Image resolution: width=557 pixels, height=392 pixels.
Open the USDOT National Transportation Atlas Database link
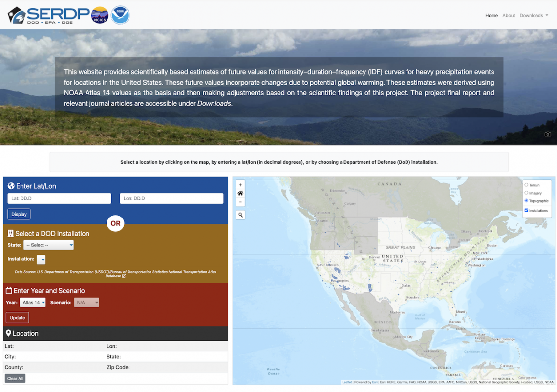115,274
